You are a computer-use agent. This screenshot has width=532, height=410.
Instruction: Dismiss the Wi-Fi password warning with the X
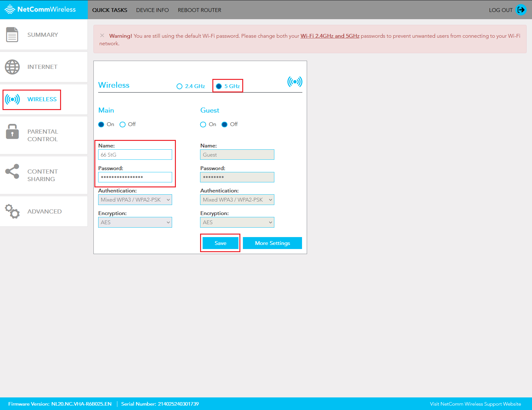point(102,36)
